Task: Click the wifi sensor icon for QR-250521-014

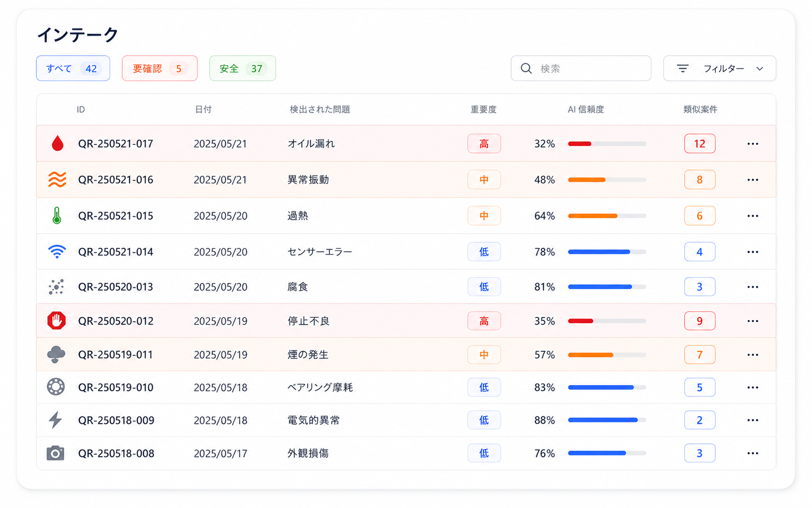Action: tap(57, 251)
